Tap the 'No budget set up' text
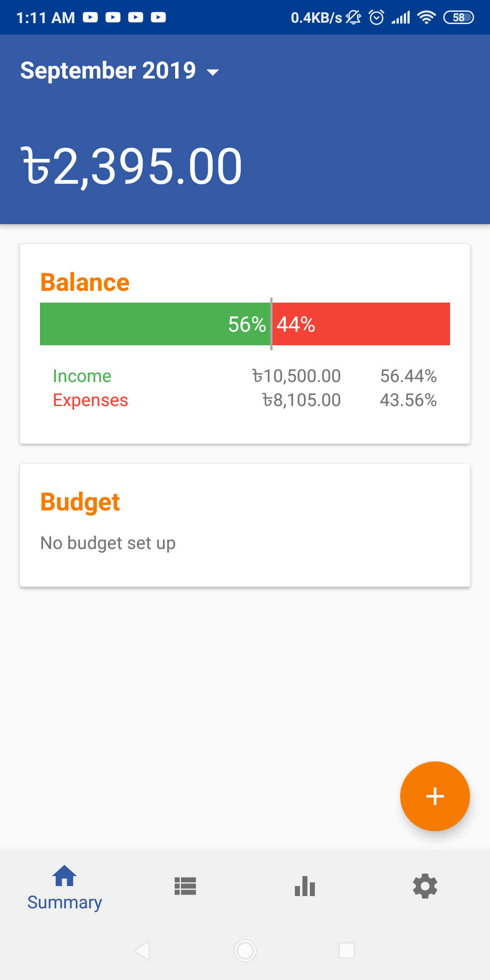This screenshot has height=980, width=490. click(108, 543)
